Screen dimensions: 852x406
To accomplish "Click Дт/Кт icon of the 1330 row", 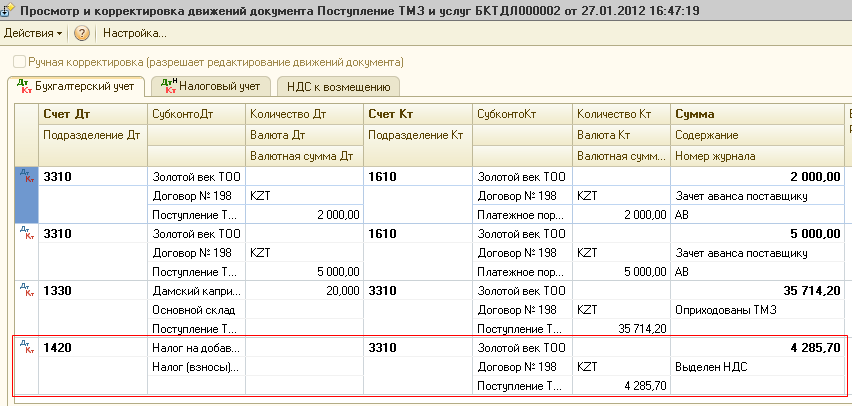I will pos(25,291).
